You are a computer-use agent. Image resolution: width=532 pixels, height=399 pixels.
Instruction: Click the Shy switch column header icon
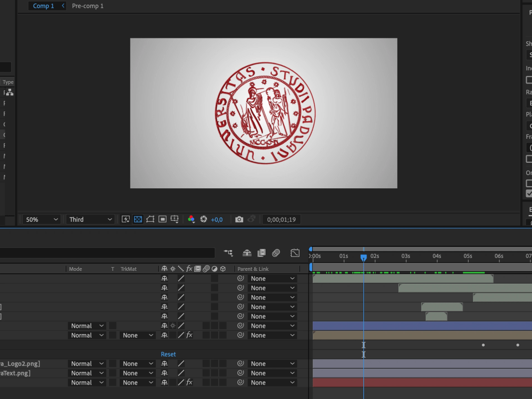pos(164,269)
